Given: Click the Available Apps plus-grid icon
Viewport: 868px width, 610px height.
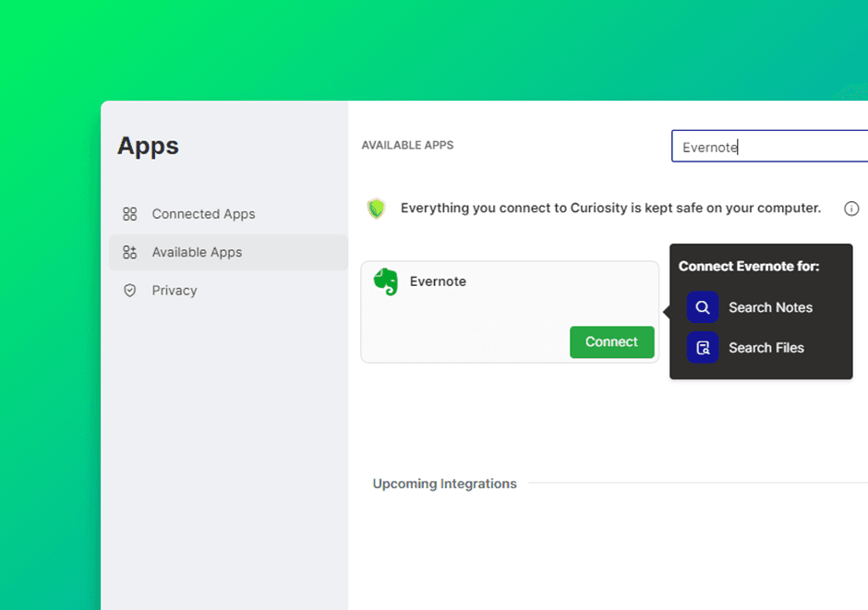Looking at the screenshot, I should click(129, 252).
